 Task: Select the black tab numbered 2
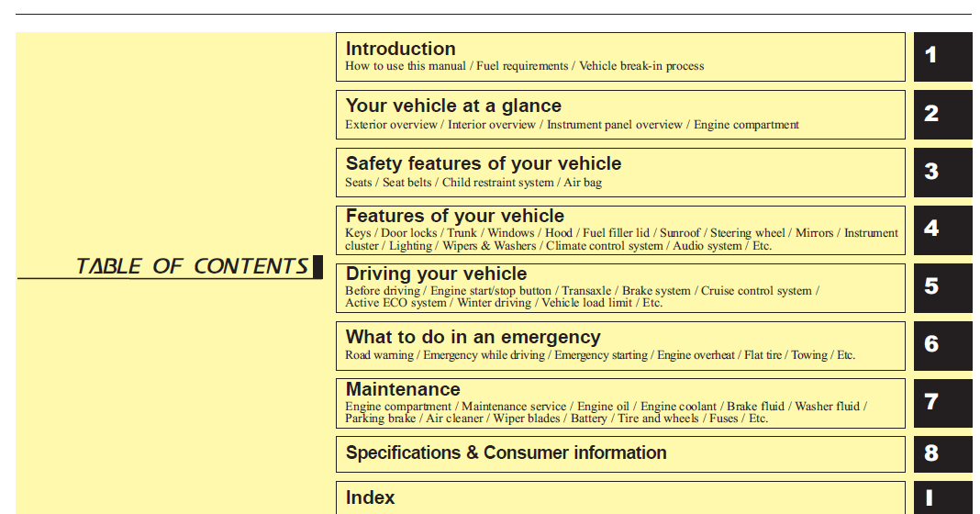click(x=943, y=115)
